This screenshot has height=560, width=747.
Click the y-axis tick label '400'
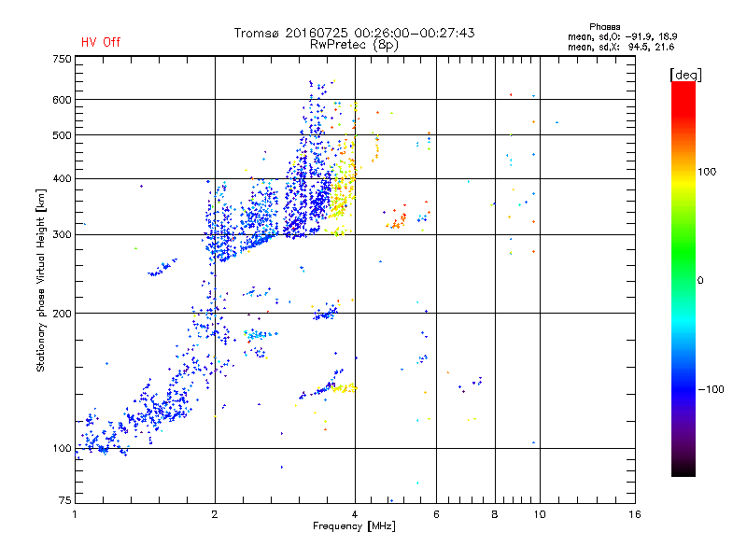pyautogui.click(x=62, y=178)
